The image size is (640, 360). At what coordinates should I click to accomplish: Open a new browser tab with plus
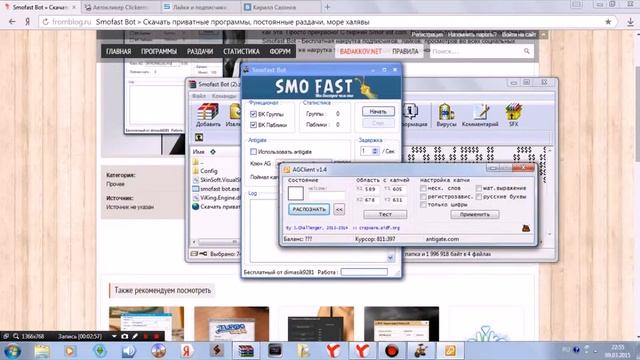pos(327,7)
